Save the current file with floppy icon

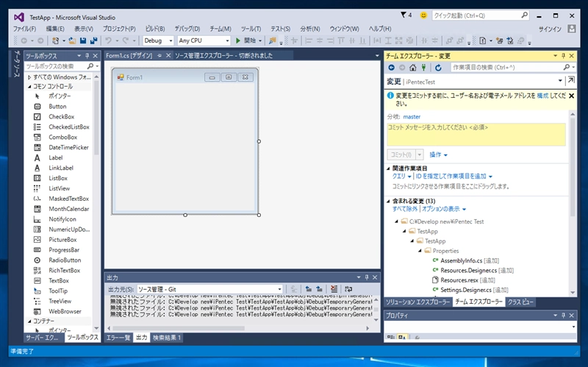[x=83, y=40]
